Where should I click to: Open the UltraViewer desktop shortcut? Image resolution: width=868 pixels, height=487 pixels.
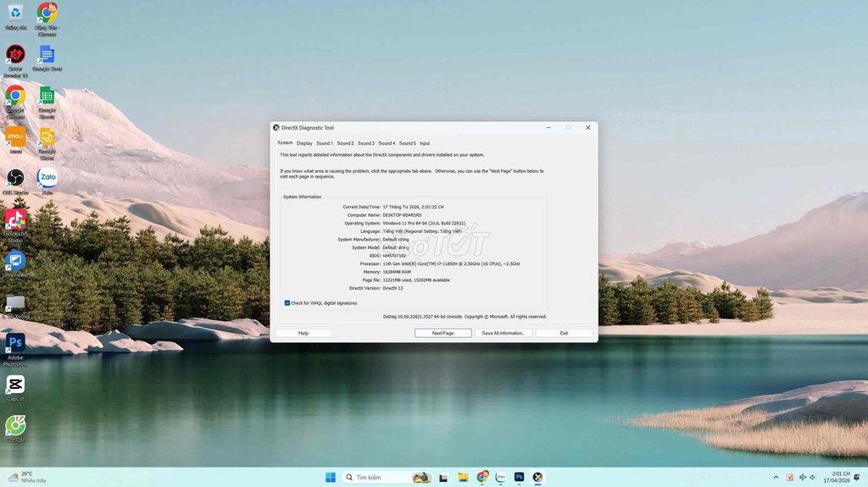tap(15, 264)
